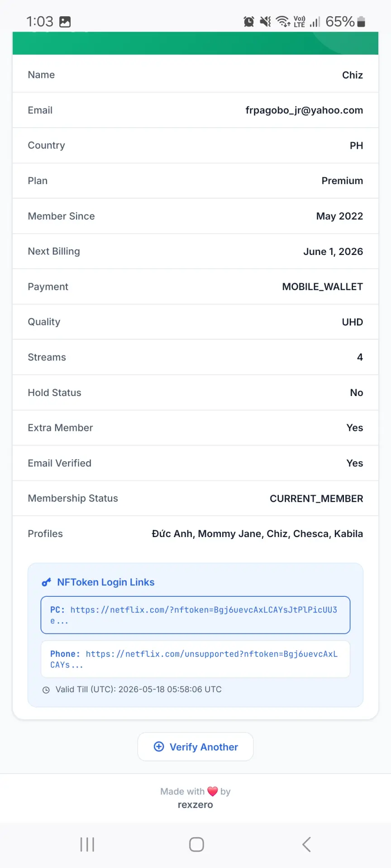The width and height of the screenshot is (391, 868).
Task: Tap the battery icon in the status bar
Action: click(x=361, y=21)
